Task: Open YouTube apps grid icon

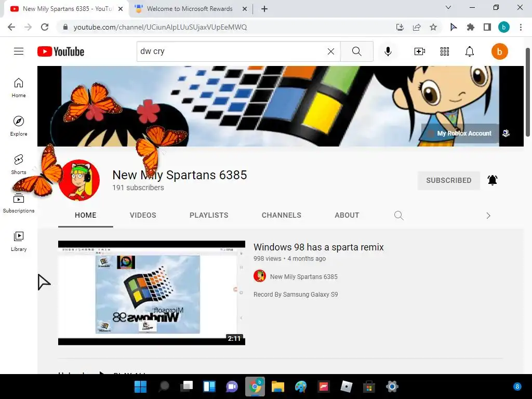Action: tap(445, 51)
